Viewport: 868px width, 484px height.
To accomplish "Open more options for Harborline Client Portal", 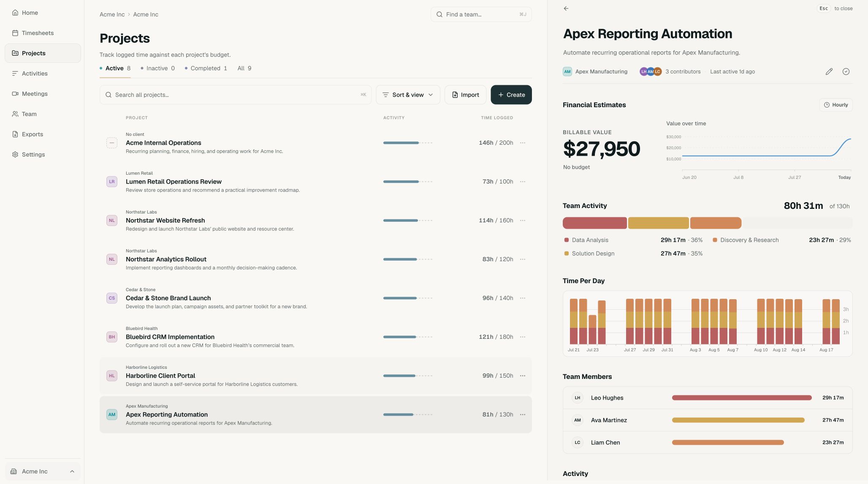I will [523, 376].
